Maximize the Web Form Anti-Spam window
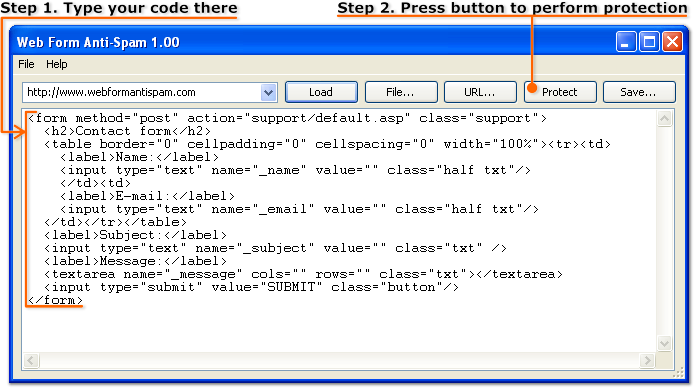694x388 pixels. [649, 42]
